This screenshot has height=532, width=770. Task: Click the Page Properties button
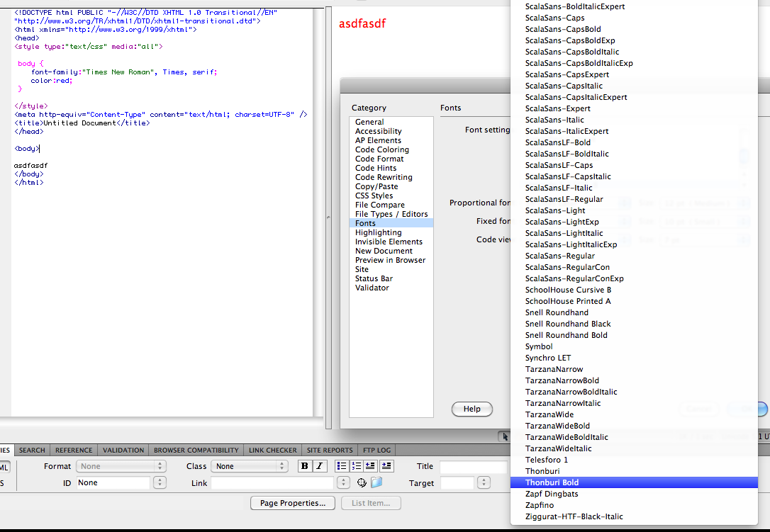tap(293, 503)
